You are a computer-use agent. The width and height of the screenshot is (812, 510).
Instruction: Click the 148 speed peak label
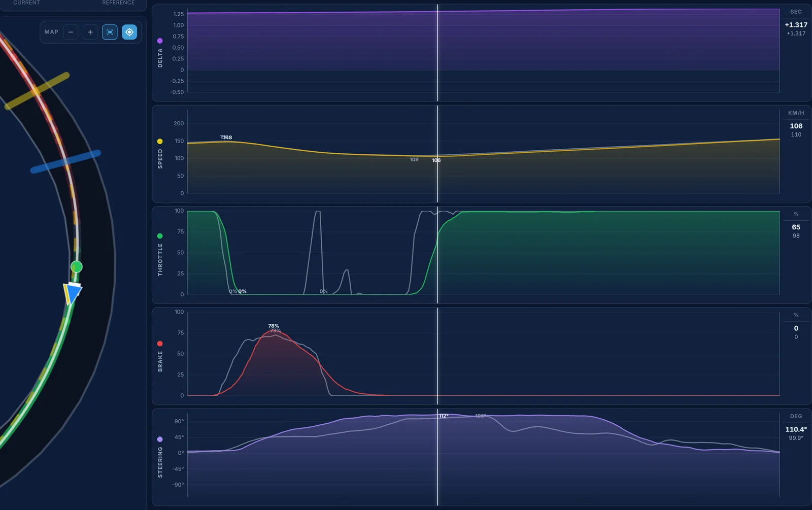[x=228, y=138]
